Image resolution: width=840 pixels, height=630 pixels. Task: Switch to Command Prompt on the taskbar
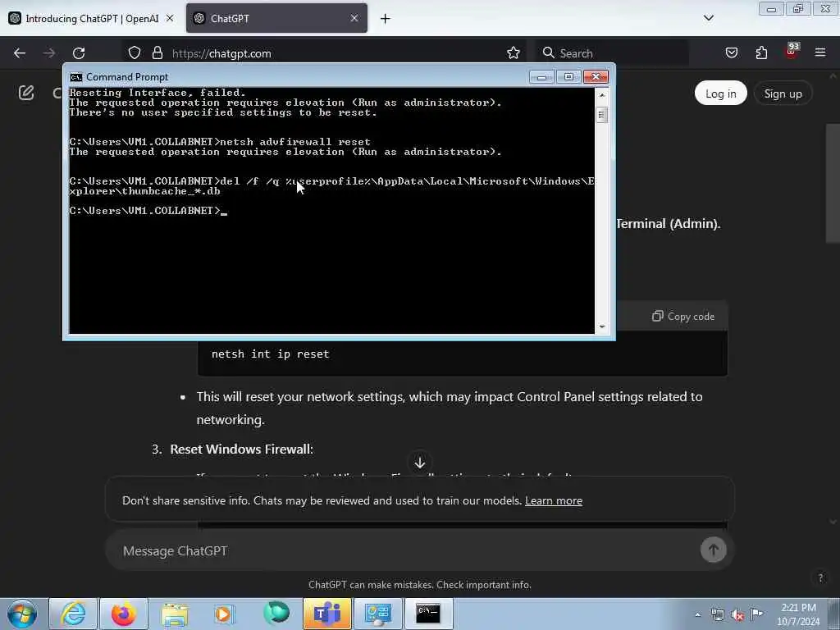[x=428, y=614]
